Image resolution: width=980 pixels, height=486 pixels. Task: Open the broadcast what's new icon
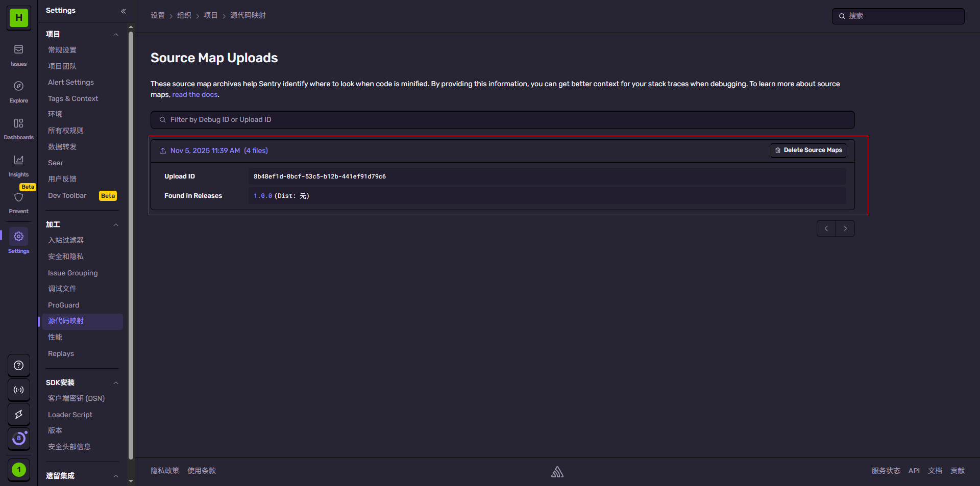[x=18, y=390]
